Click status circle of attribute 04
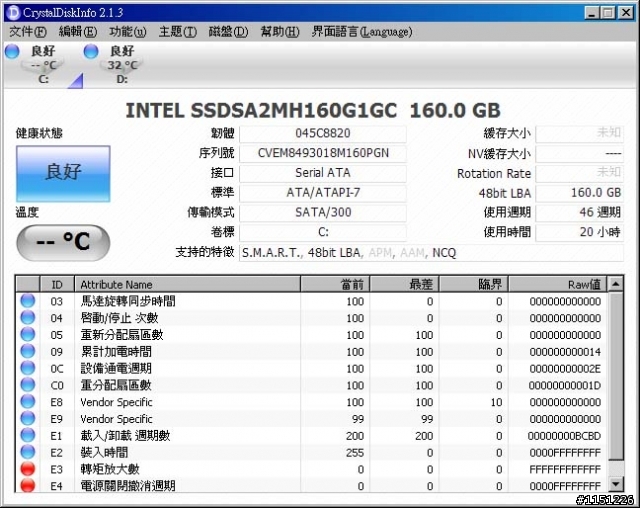This screenshot has width=640, height=508. pyautogui.click(x=28, y=317)
